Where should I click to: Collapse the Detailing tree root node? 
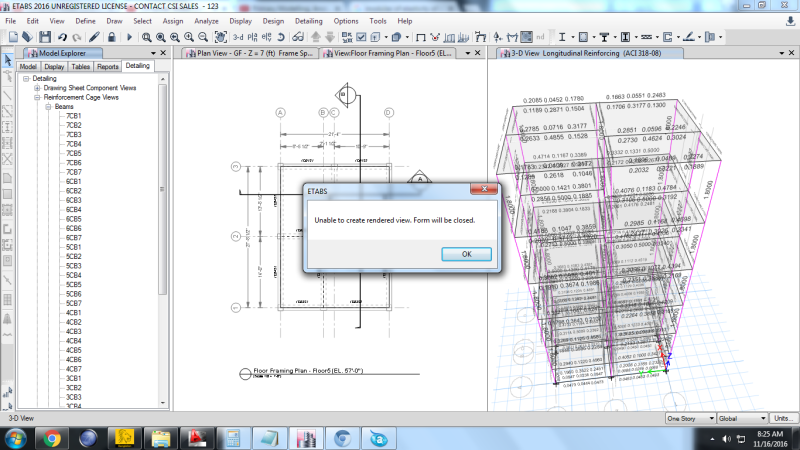[x=26, y=79]
